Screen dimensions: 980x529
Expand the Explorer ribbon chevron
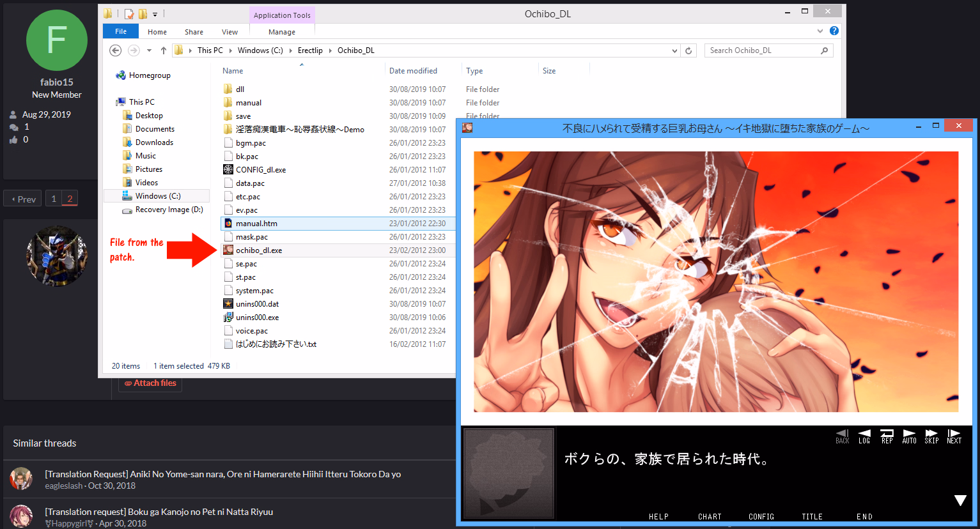pos(820,31)
